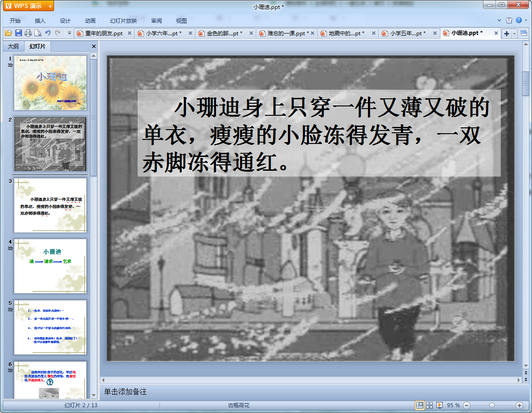Click the Open folder icon in quick toolbar
532x413 pixels.
tap(8, 33)
